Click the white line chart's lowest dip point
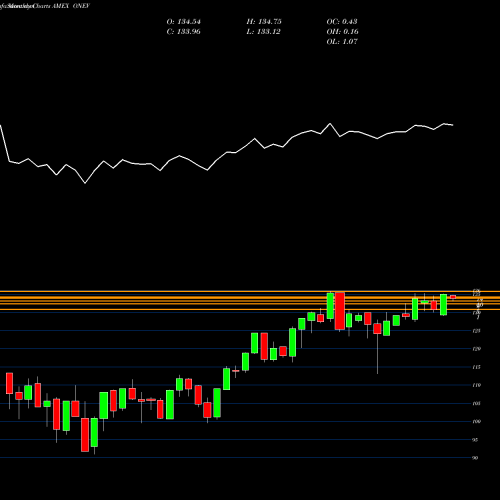Image resolution: width=500 pixels, height=500 pixels. [x=85, y=183]
